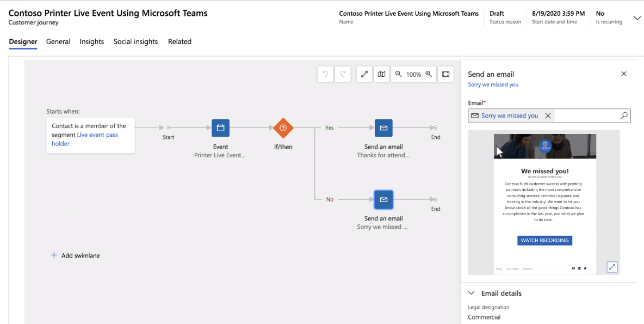
Task: Open the Social insights tab
Action: pos(135,41)
